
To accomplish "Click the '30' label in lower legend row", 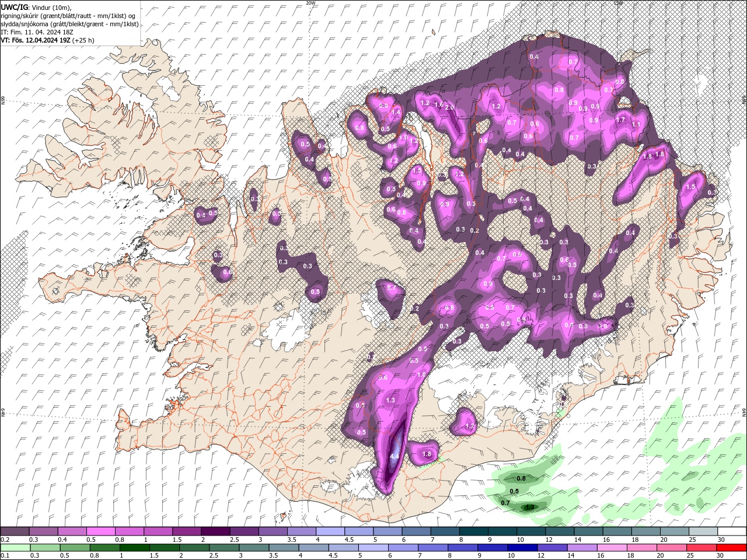I will (721, 556).
